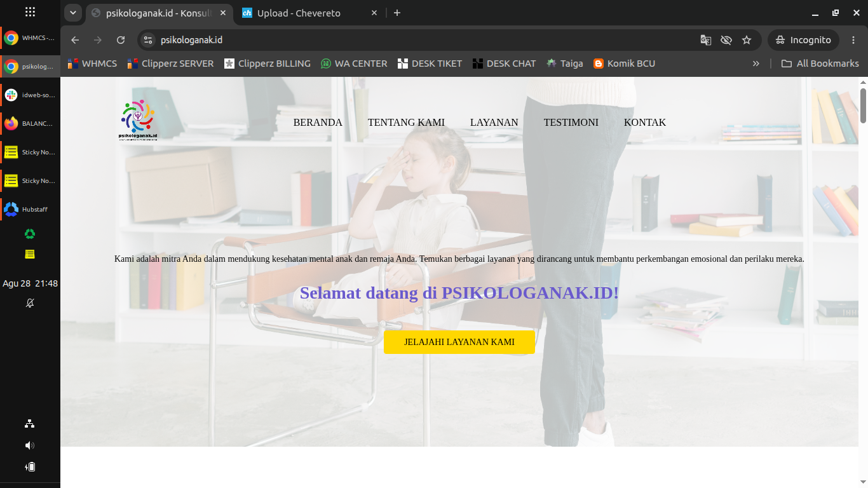Switch to psikologanak Chrome dock item
Screen dimensions: 868x488
click(30, 66)
